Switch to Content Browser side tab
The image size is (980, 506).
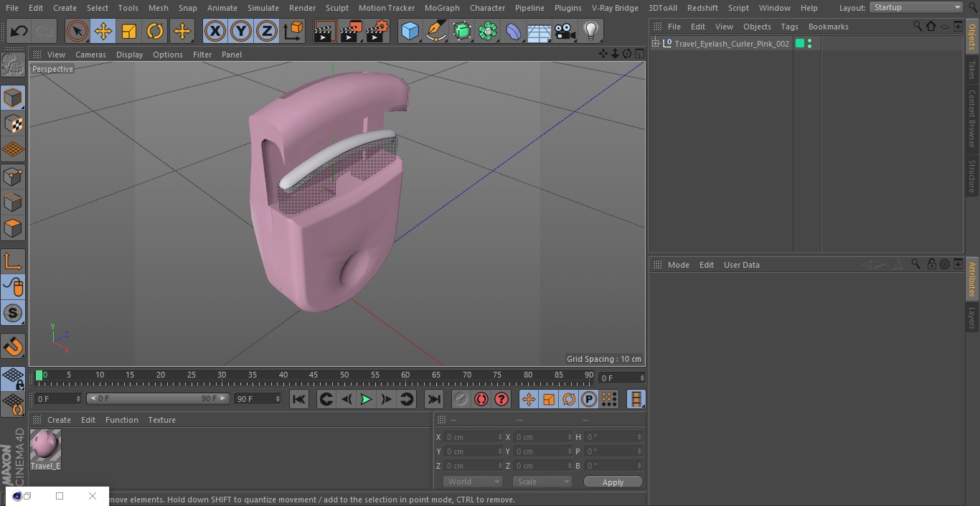click(x=972, y=118)
